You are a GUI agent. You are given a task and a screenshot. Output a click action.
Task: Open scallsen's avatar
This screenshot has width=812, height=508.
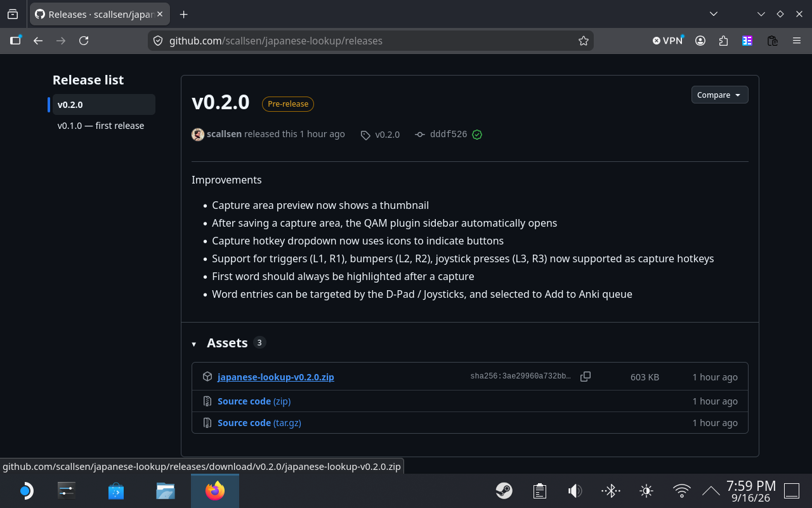[198, 134]
